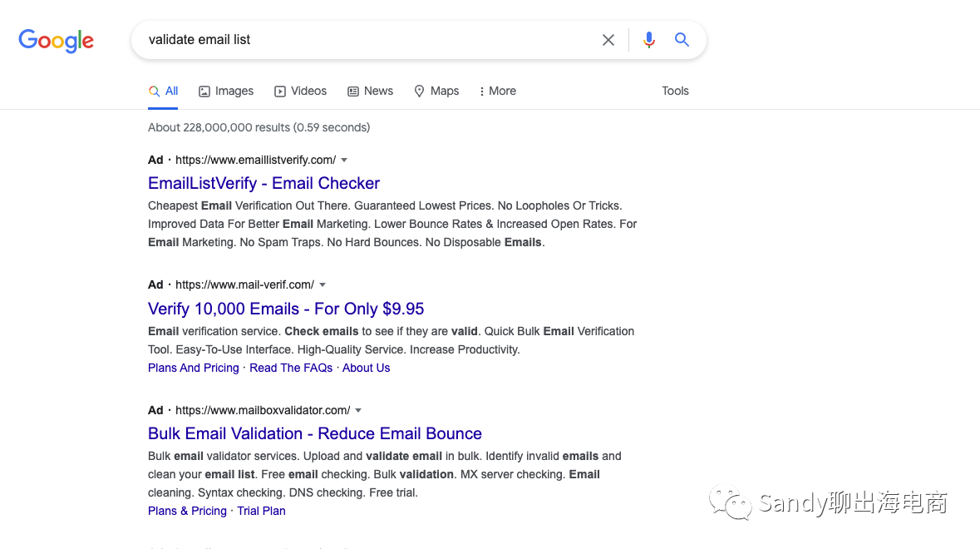Click inside the search input field

pyautogui.click(x=366, y=40)
